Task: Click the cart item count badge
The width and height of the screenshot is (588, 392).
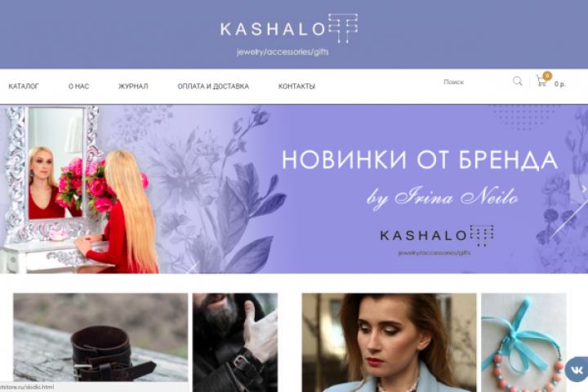Action: (x=547, y=76)
